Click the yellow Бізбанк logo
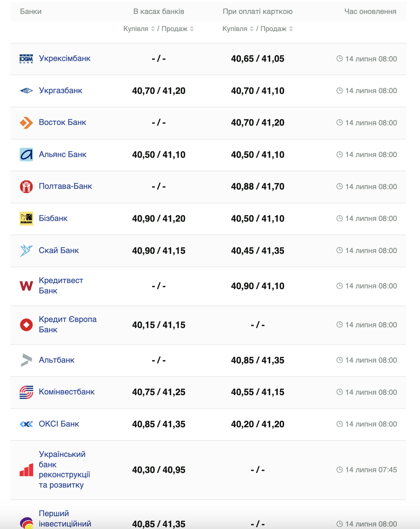 (26, 218)
